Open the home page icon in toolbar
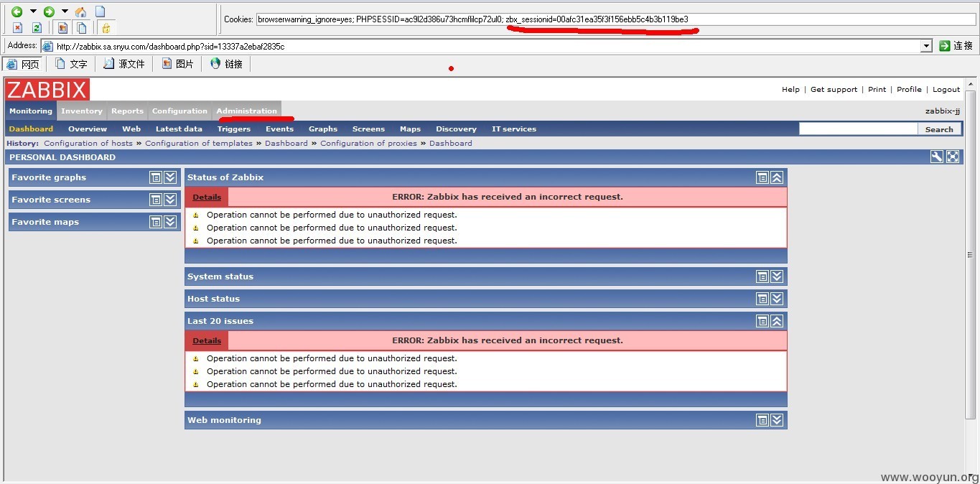Viewport: 980px width, 484px height. pos(80,11)
